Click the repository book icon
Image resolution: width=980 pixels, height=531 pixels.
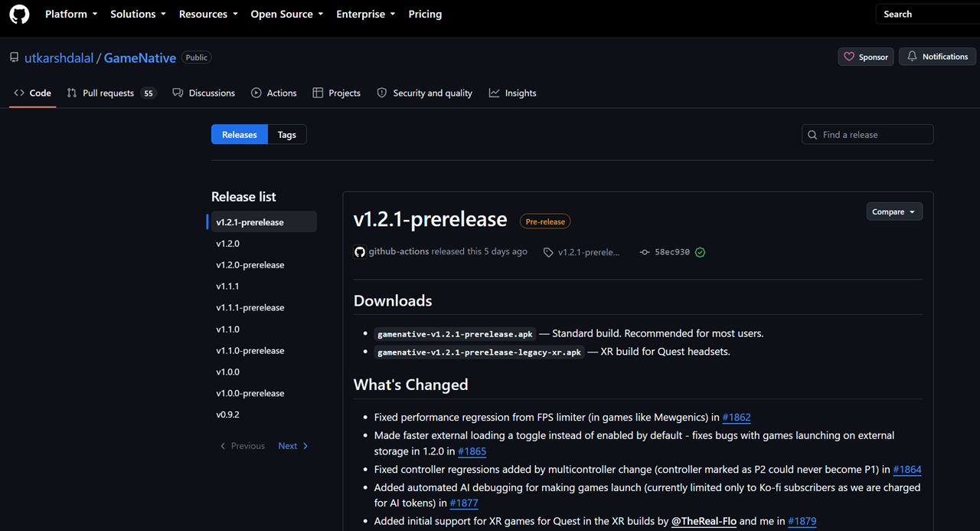pyautogui.click(x=14, y=57)
